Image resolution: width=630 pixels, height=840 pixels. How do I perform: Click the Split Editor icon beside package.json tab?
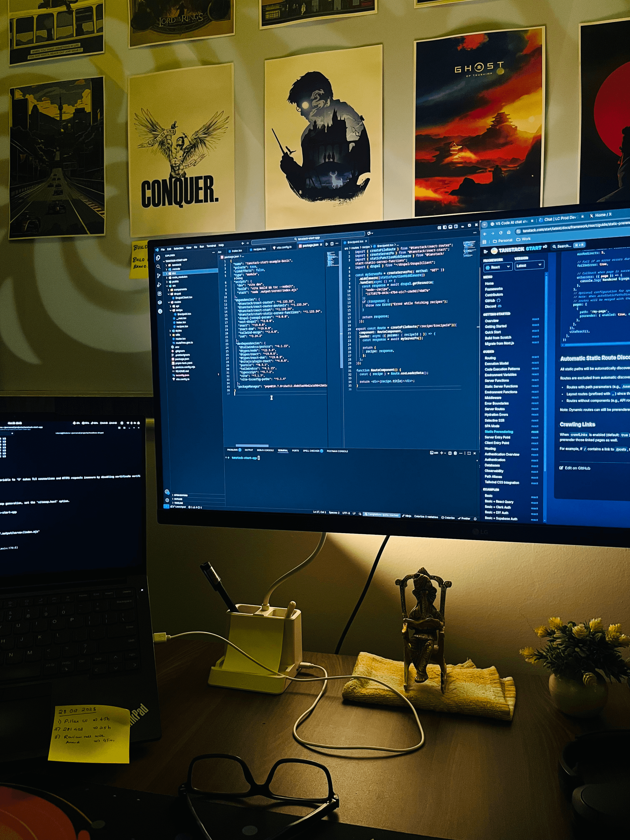[332, 244]
